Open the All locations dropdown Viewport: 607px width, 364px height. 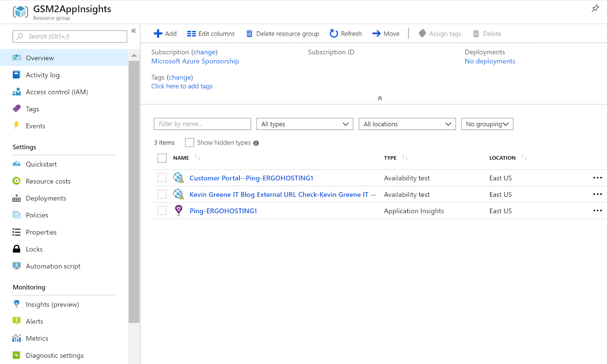(x=407, y=124)
